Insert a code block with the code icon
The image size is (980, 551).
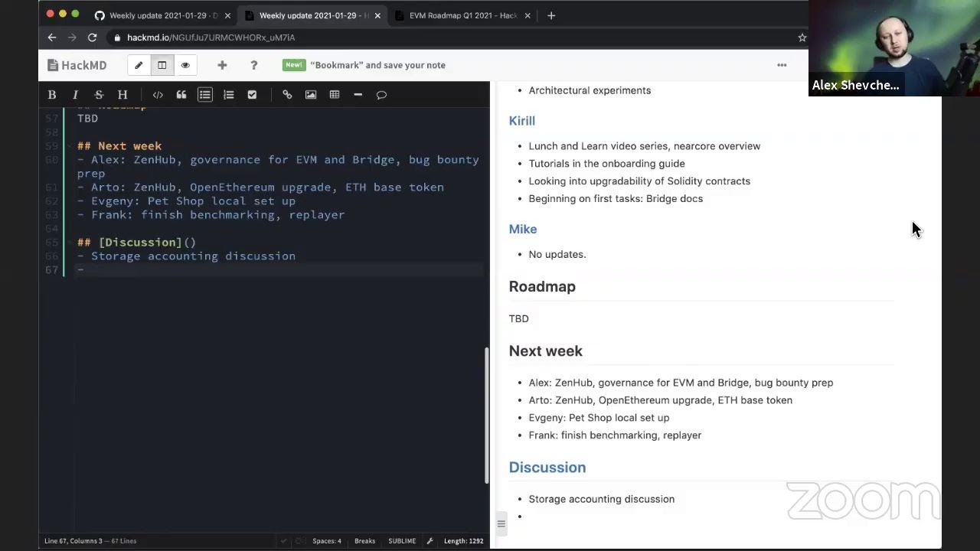click(158, 95)
